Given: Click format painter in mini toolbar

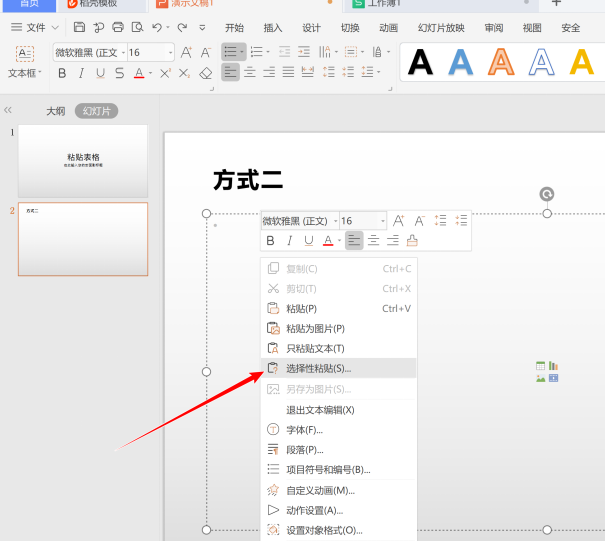Looking at the screenshot, I should pyautogui.click(x=412, y=240).
